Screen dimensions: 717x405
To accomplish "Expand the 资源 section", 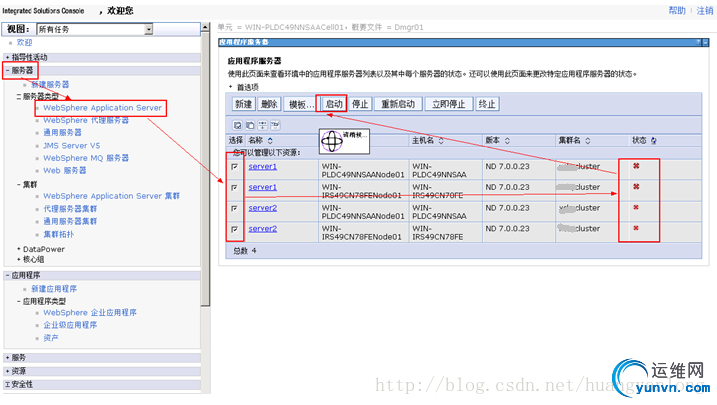I will [8, 371].
